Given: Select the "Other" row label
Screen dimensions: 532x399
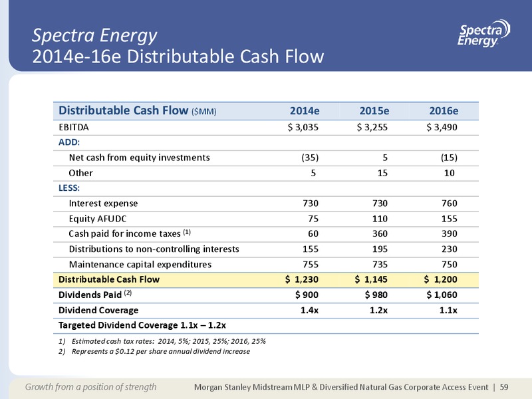Looking at the screenshot, I should point(80,173).
